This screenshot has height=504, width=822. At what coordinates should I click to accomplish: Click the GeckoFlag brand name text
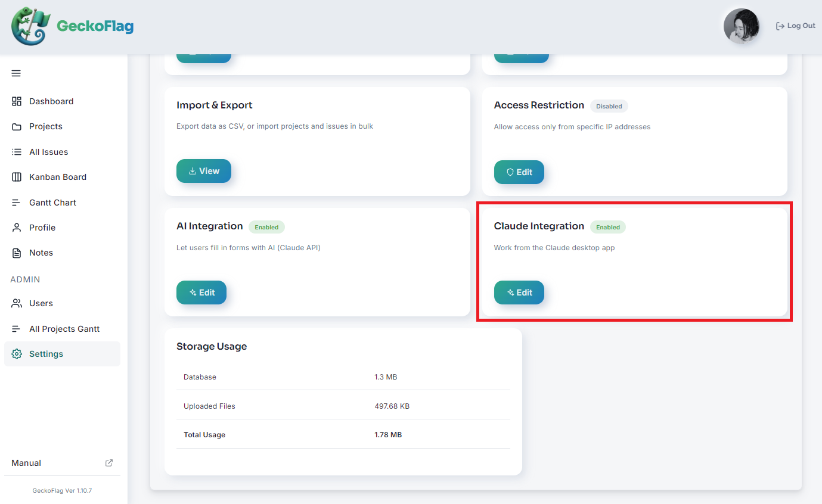pos(95,26)
